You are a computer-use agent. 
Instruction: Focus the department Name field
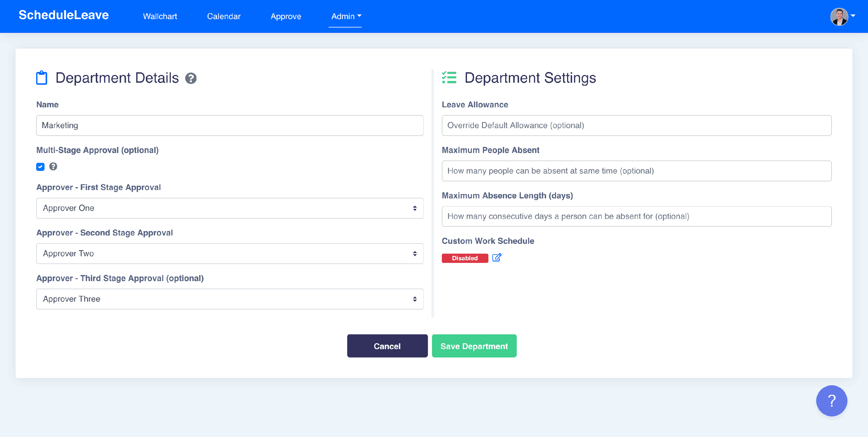tap(229, 125)
